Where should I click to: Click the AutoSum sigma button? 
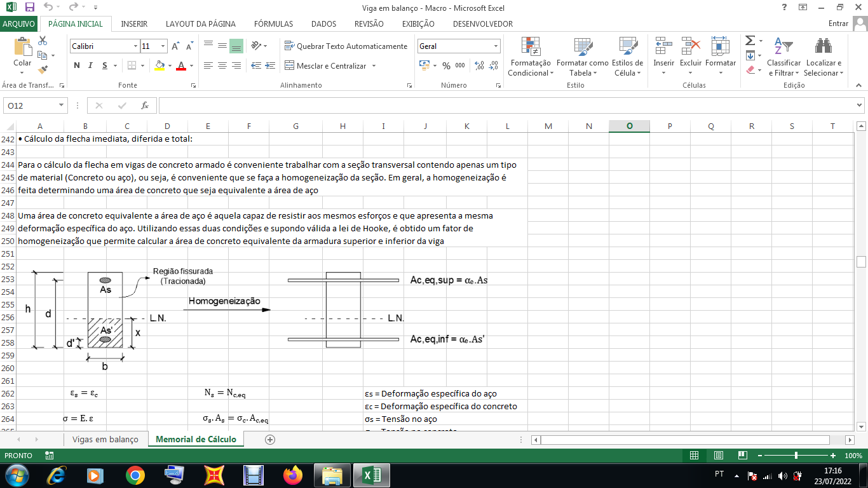(x=750, y=41)
